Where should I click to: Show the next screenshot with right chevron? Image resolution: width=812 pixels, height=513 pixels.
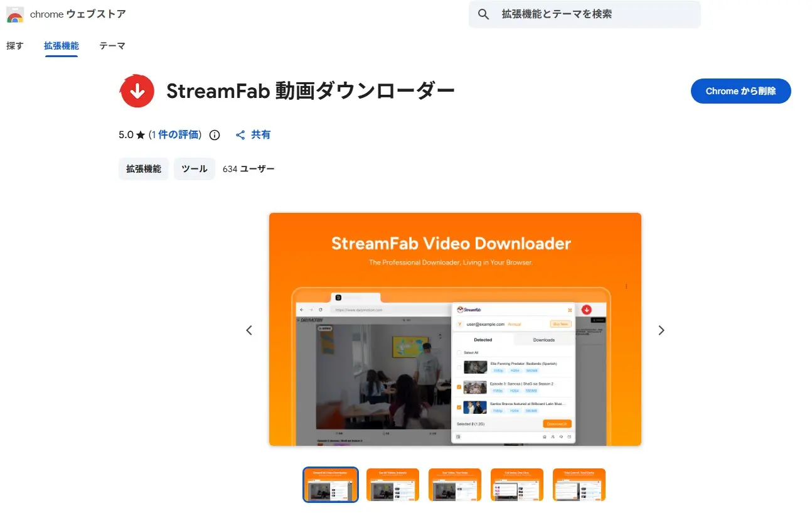tap(661, 330)
